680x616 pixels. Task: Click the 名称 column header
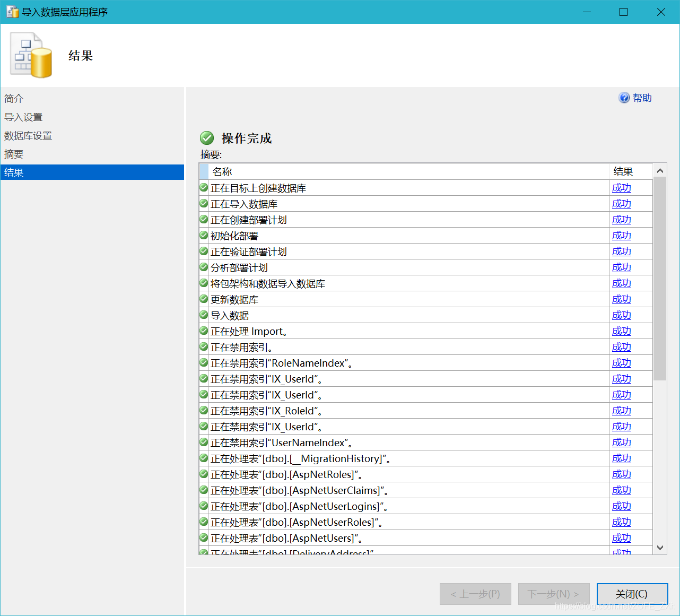click(408, 171)
